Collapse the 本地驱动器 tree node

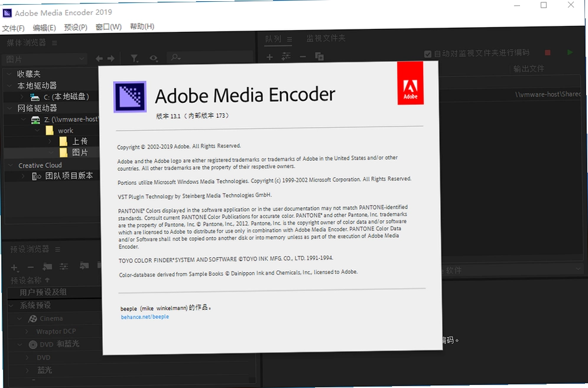[9, 86]
